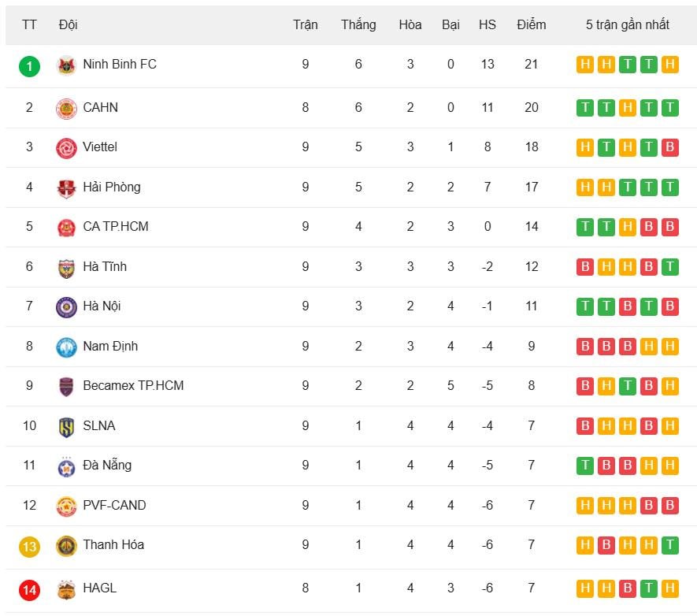Open the PVF-CAND team page
This screenshot has width=697, height=616.
114,505
